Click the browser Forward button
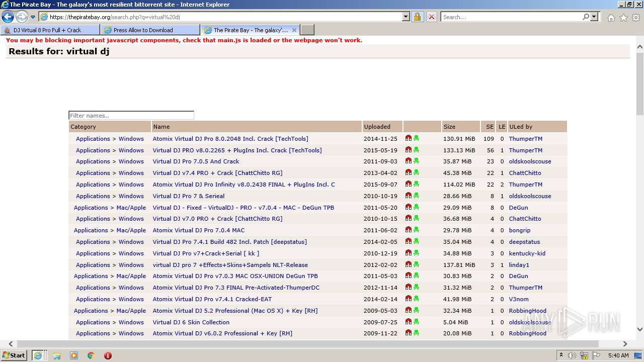644x362 pixels. pyautogui.click(x=22, y=17)
